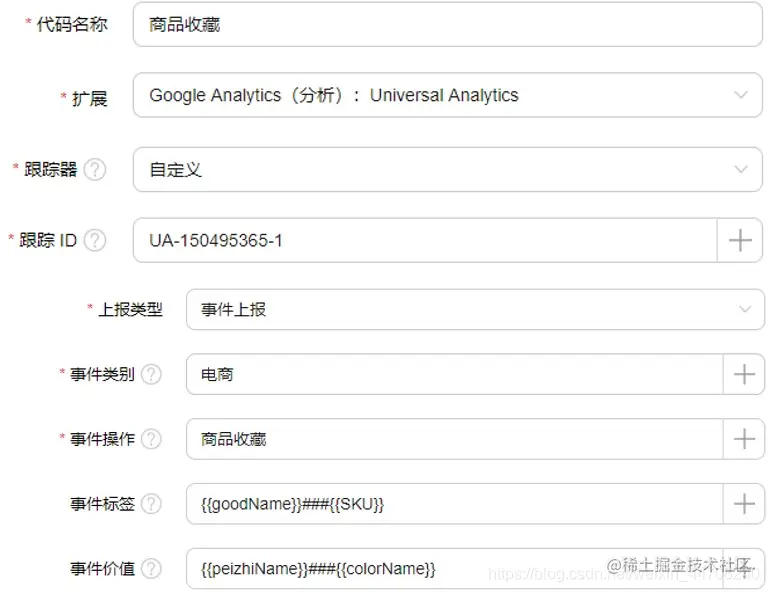Click help icon next to 事件类别 label
Viewport: 769px width, 592px height.
point(151,374)
